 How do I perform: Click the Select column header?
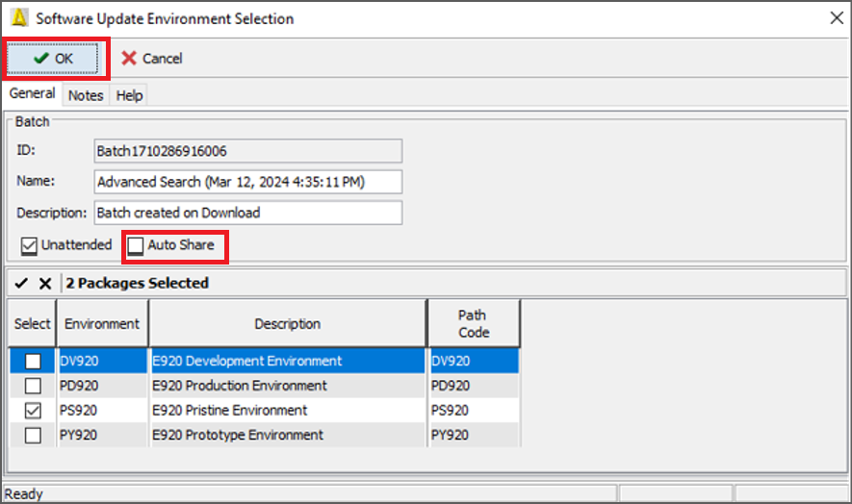[32, 324]
